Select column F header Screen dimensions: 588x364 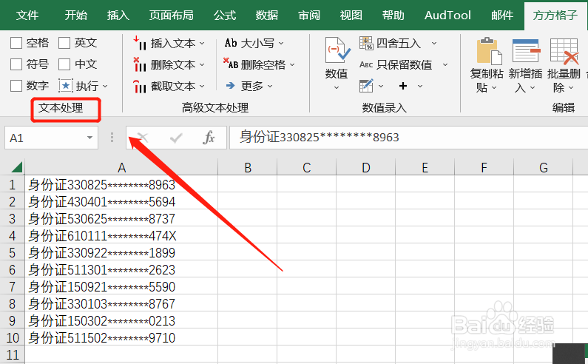pyautogui.click(x=484, y=167)
